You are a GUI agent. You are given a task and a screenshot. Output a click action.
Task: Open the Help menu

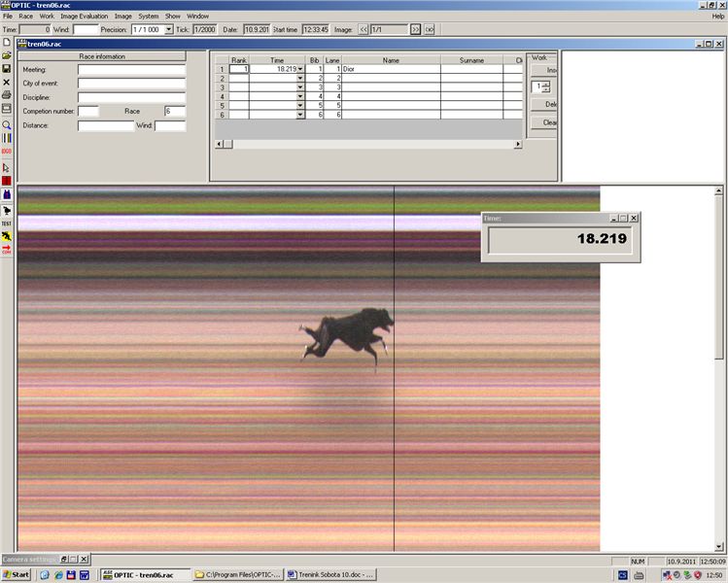(717, 16)
